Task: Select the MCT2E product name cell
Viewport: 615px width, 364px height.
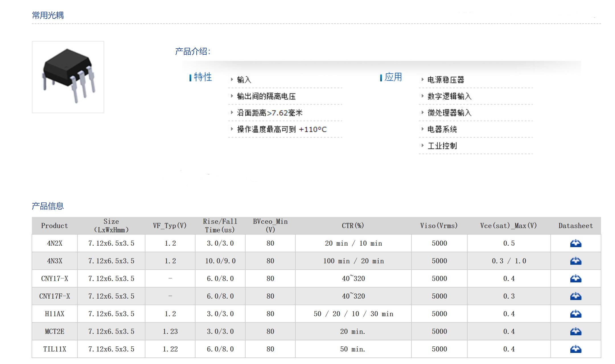Action: 54,332
